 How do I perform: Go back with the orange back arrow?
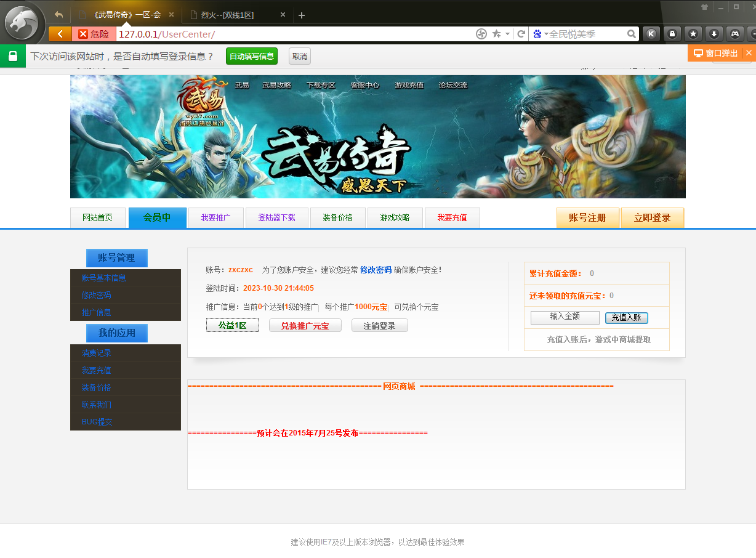(x=60, y=34)
